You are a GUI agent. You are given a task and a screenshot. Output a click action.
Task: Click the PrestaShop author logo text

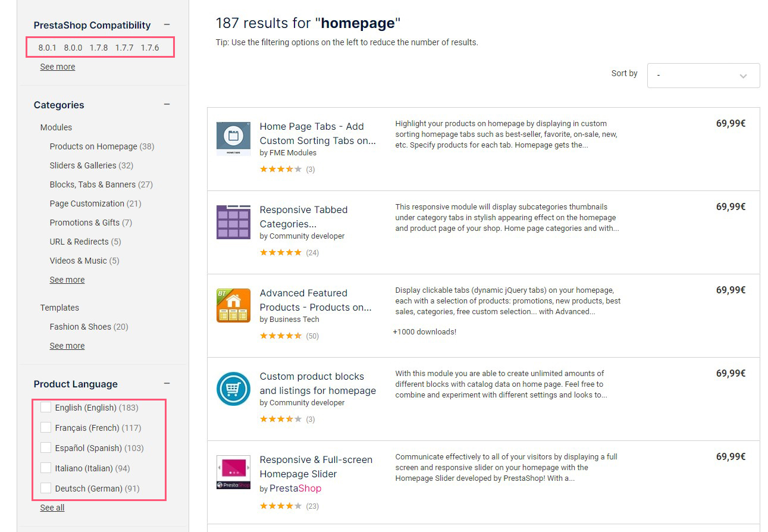tap(295, 489)
